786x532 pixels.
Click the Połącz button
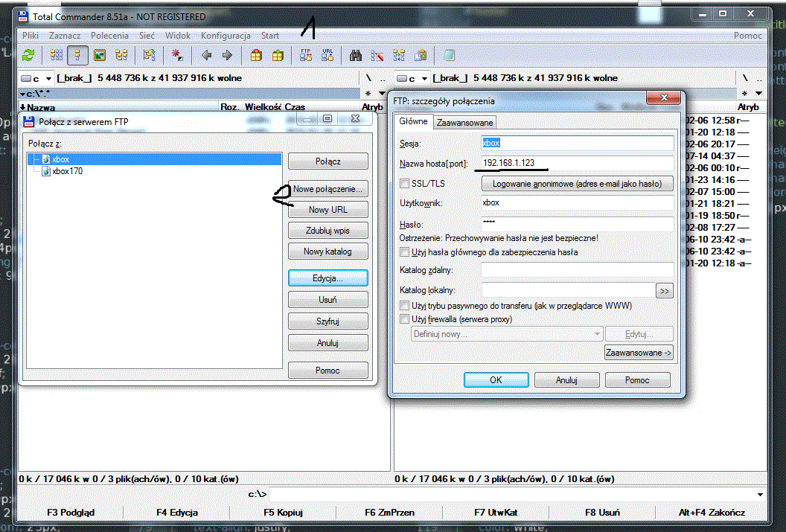click(327, 161)
